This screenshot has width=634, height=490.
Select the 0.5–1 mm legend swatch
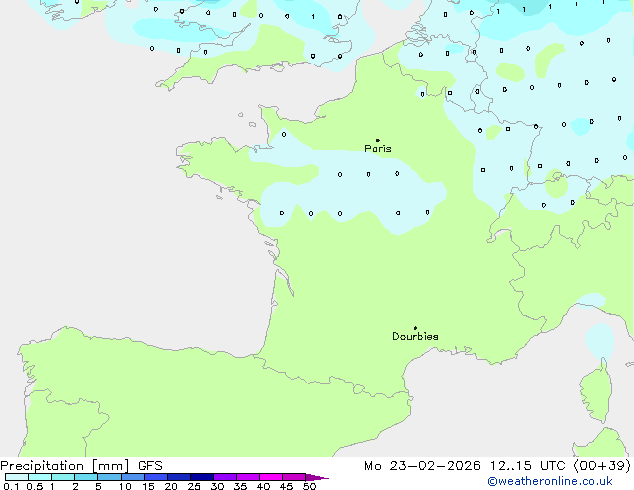40,477
